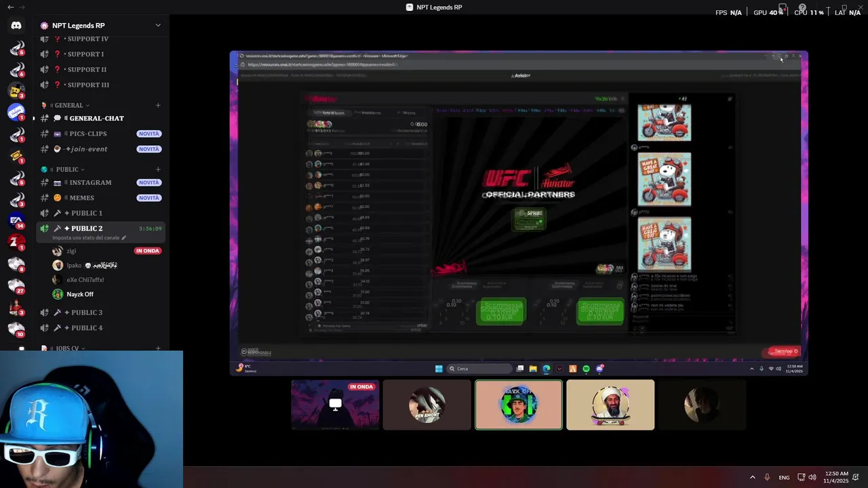Screen dimensions: 868x488
Task: Open the EA server icon
Action: click(16, 220)
